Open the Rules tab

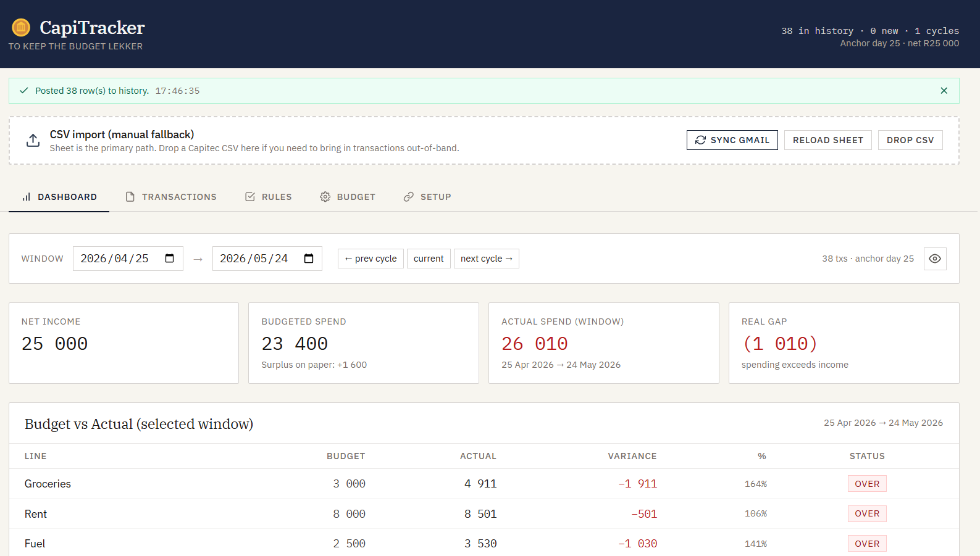pos(268,197)
